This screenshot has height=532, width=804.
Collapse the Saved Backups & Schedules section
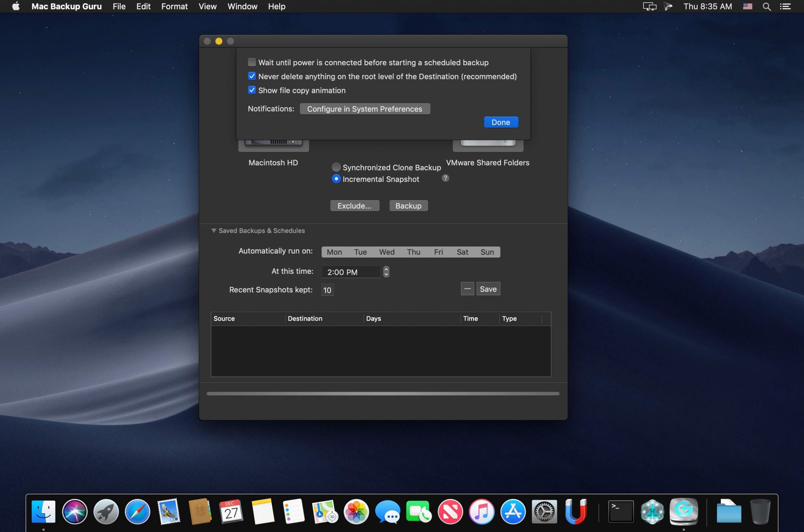click(x=214, y=230)
